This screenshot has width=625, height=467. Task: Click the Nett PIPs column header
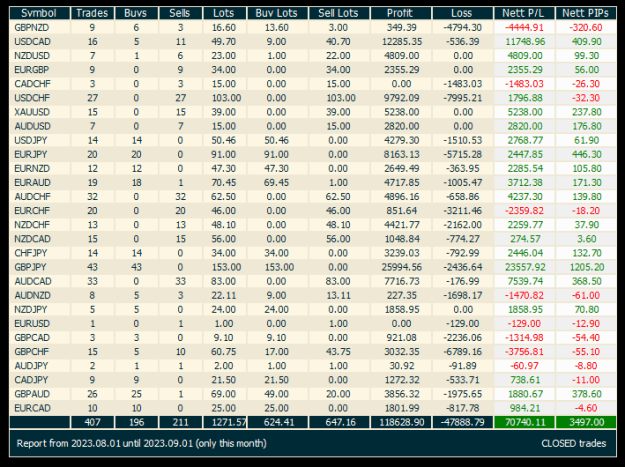click(x=586, y=13)
